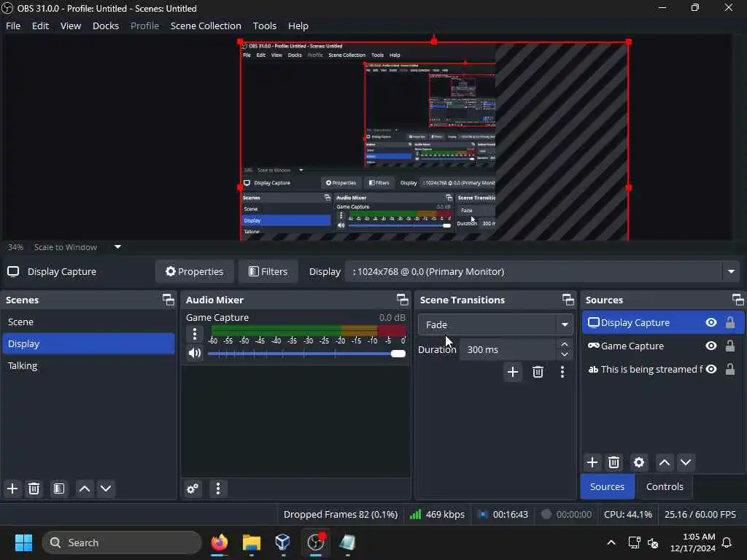Open the Fade transition dropdown
The image size is (747, 560).
(495, 324)
